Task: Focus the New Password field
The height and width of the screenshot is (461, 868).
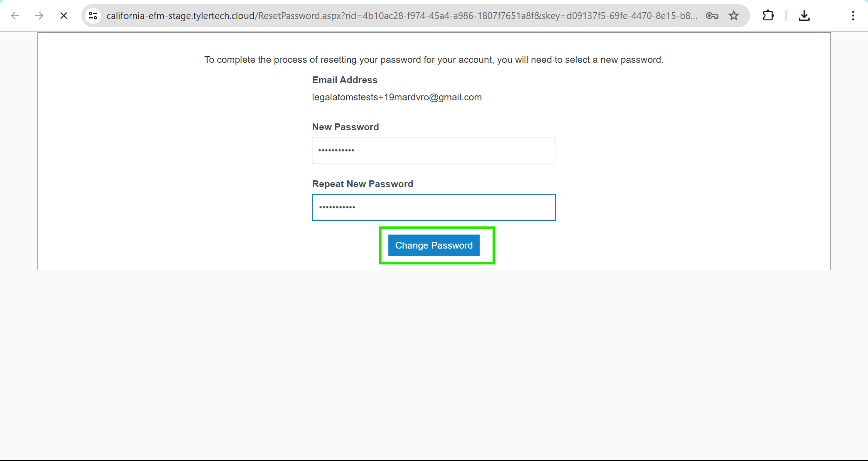Action: (x=434, y=151)
